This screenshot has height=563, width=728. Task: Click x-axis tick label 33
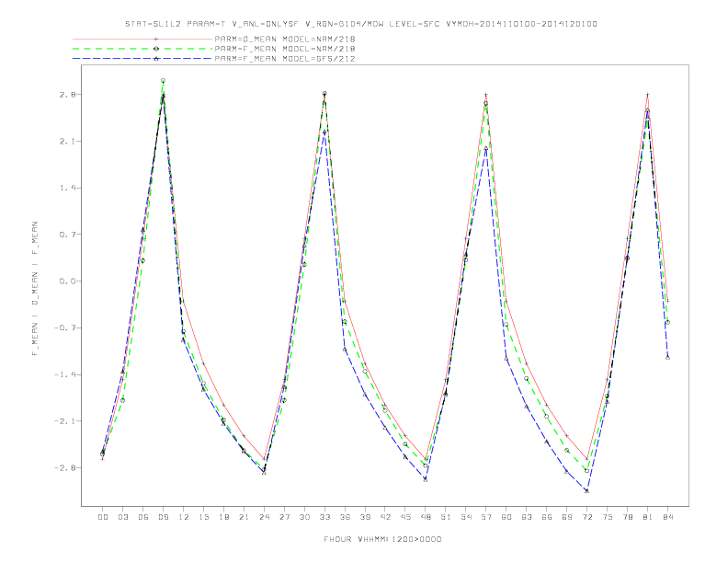(x=324, y=517)
